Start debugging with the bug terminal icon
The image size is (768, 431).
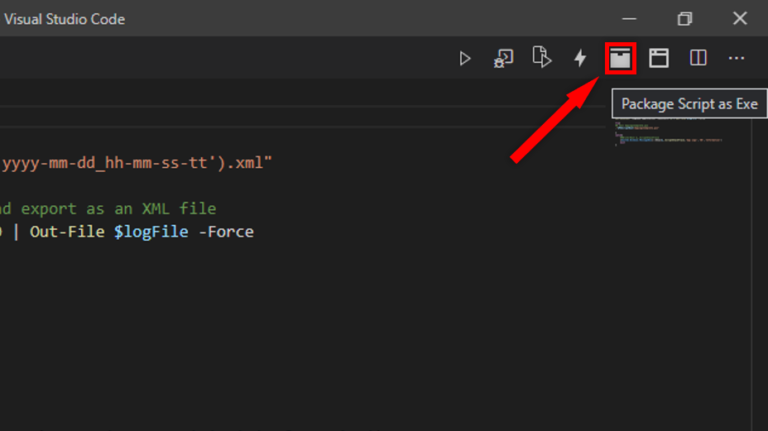click(503, 58)
